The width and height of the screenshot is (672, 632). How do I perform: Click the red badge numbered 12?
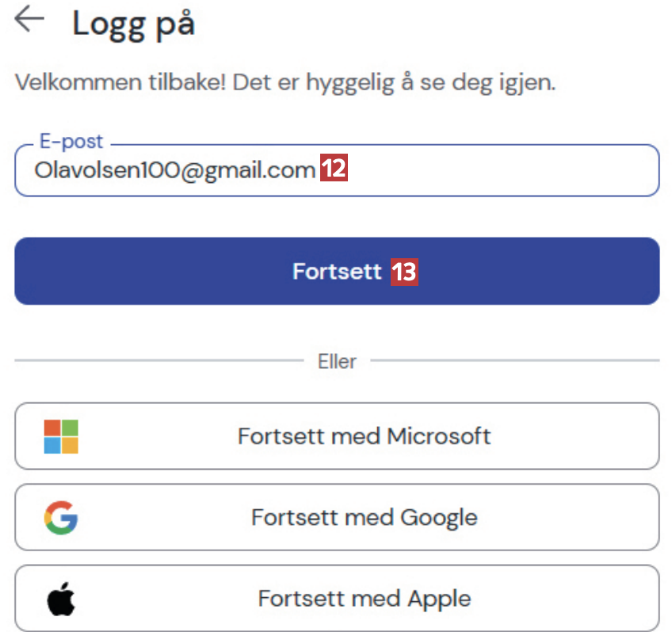[x=334, y=170]
